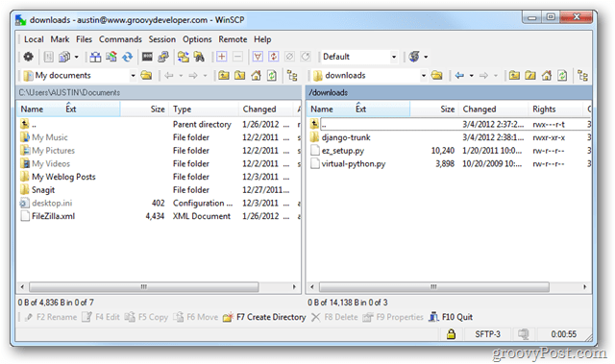Open the Options menu
This screenshot has height=364, width=615.
pyautogui.click(x=197, y=39)
